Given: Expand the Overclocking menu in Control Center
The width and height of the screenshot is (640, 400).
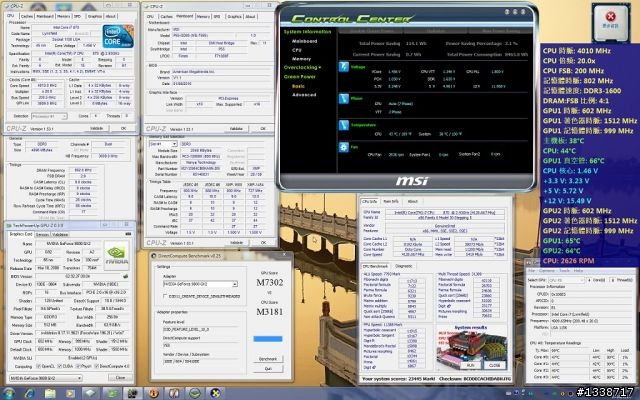Looking at the screenshot, I should tap(302, 67).
